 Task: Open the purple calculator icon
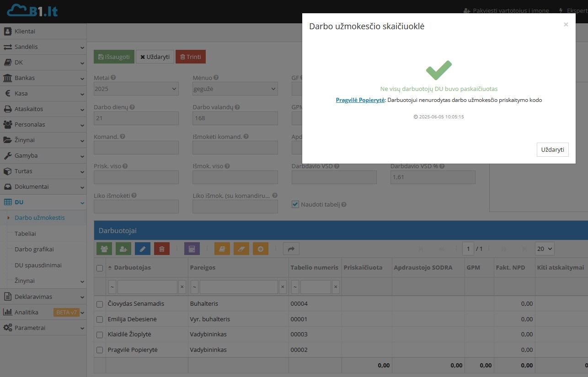(x=192, y=249)
